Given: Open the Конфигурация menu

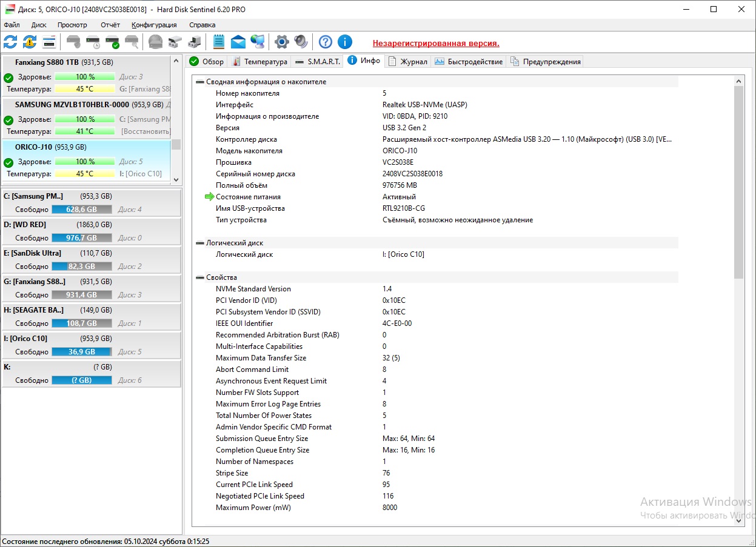Looking at the screenshot, I should click(x=154, y=25).
